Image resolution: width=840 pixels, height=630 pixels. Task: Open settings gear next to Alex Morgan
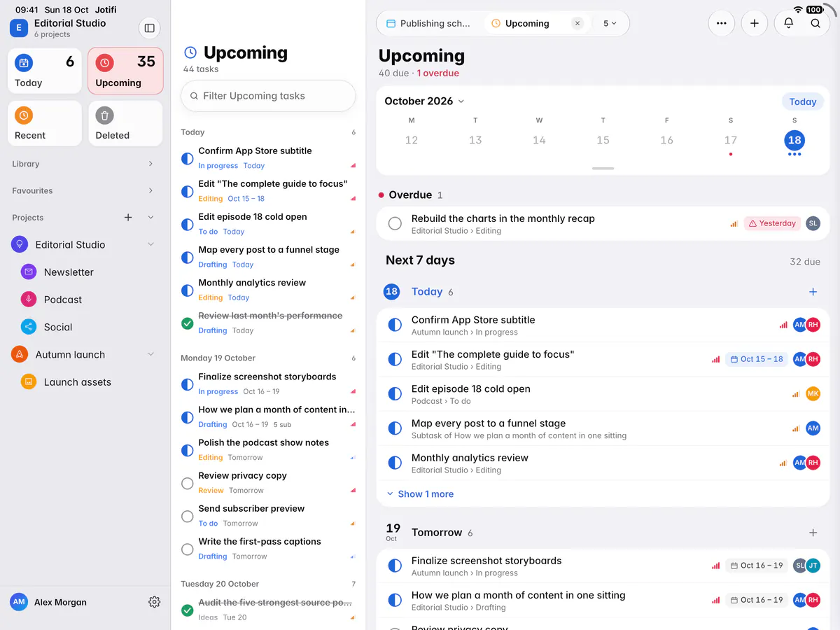coord(155,602)
